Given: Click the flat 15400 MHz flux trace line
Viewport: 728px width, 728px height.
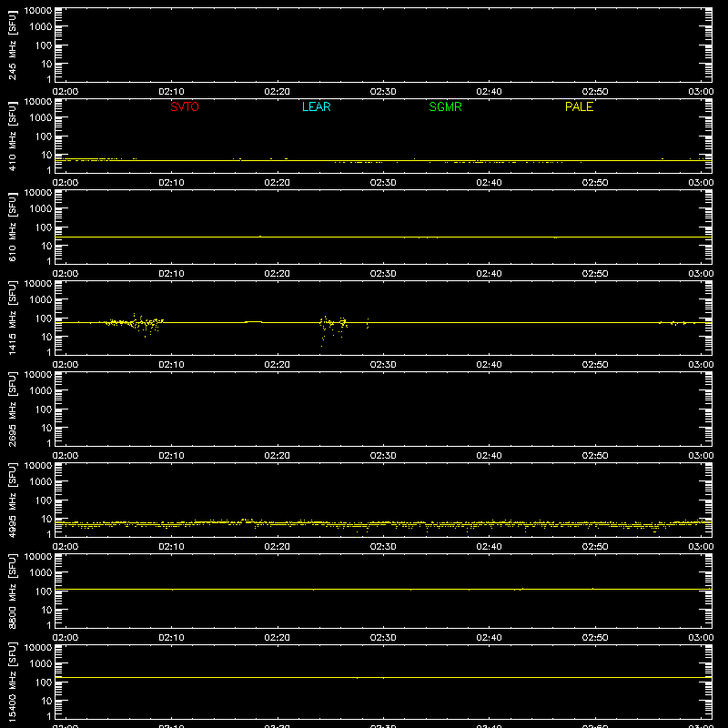Looking at the screenshot, I should pos(383,677).
